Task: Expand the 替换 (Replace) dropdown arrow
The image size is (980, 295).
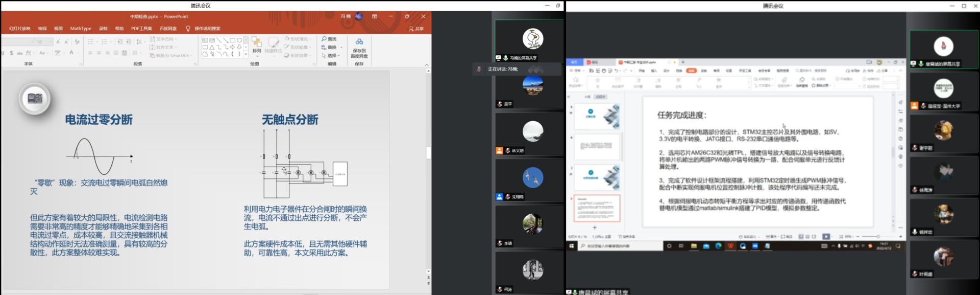Action: 341,48
